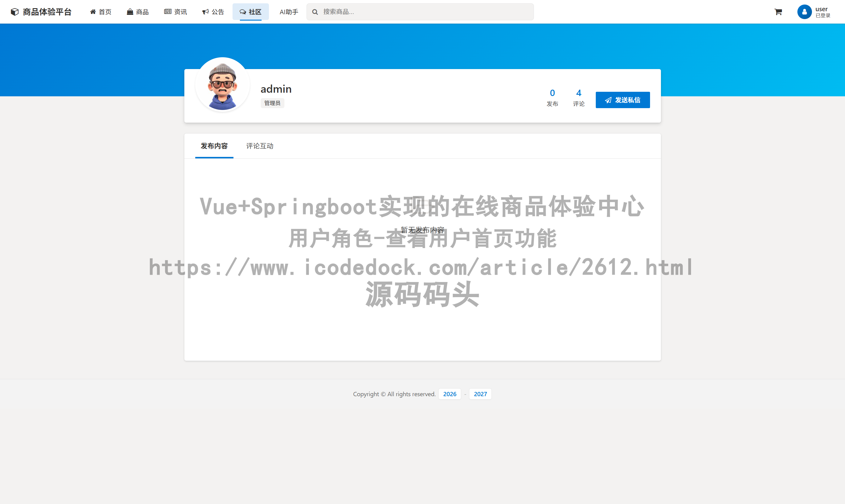Click the paper plane icon on 发送私信
Image resolution: width=845 pixels, height=504 pixels.
click(x=608, y=100)
